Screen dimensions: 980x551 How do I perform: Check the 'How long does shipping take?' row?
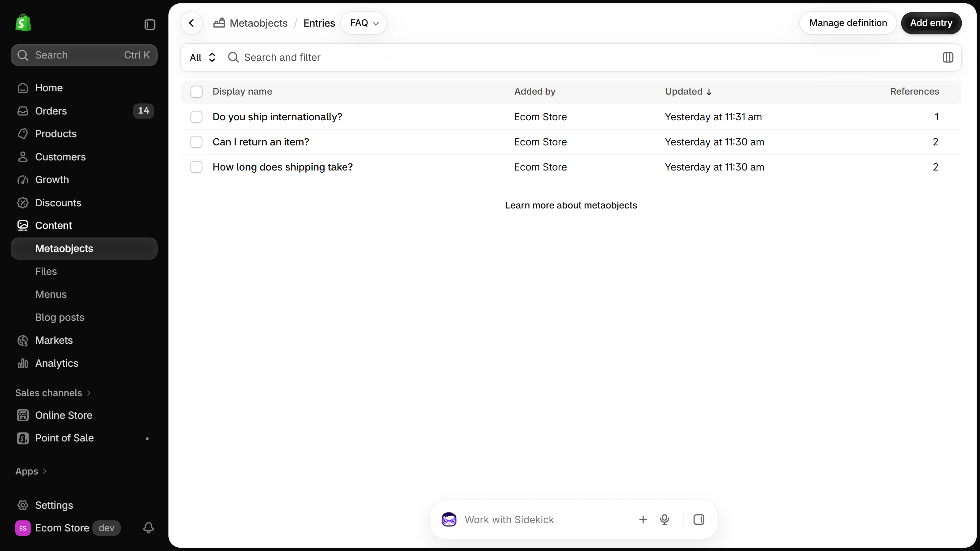196,167
